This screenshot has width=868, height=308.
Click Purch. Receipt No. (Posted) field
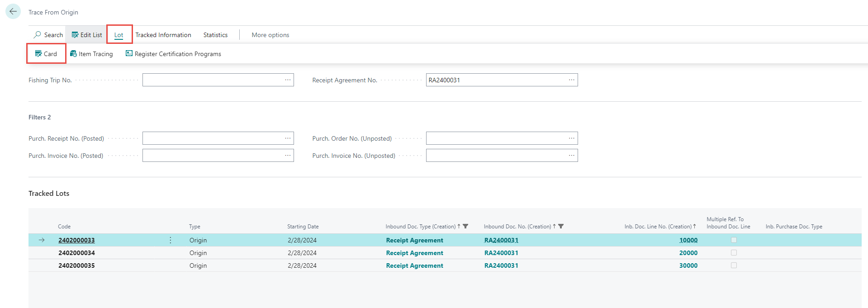tap(213, 138)
